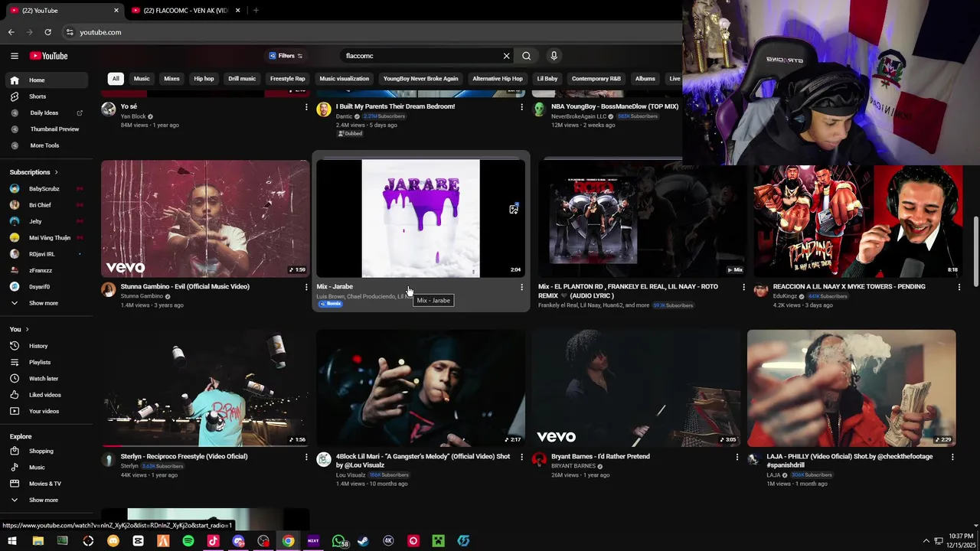Open Mai Vàng Thuận subscription channel

click(x=46, y=238)
